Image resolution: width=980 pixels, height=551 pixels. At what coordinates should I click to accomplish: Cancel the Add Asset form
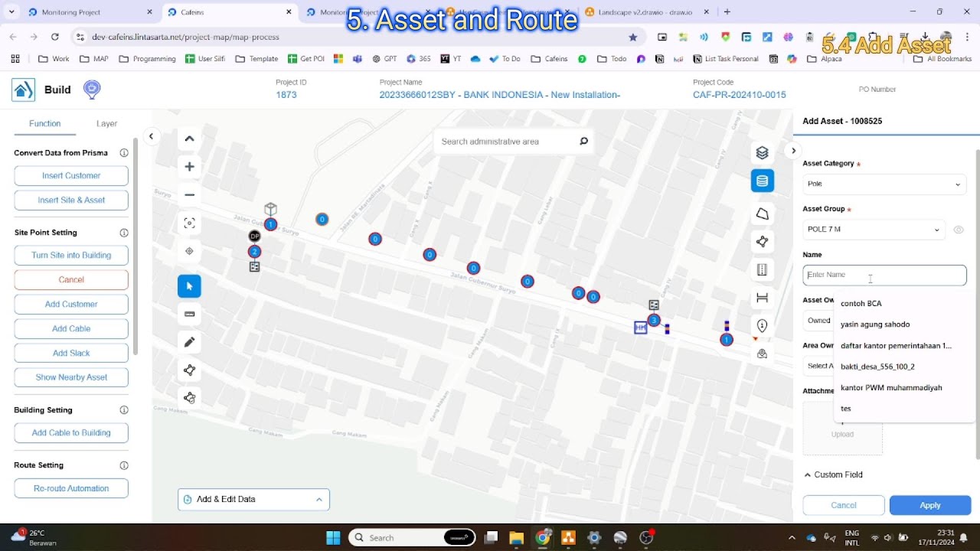[844, 505]
